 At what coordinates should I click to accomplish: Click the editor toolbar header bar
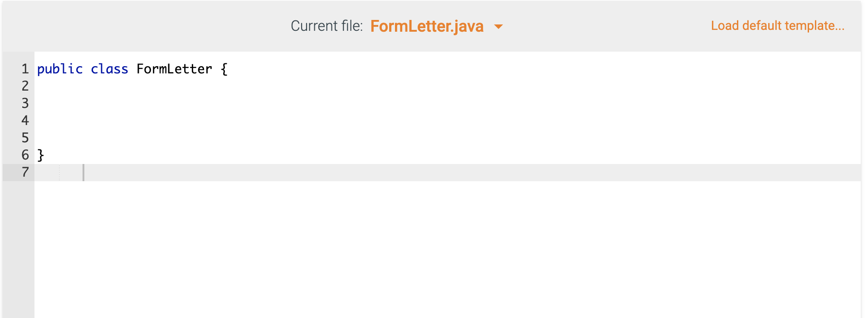[181, 26]
